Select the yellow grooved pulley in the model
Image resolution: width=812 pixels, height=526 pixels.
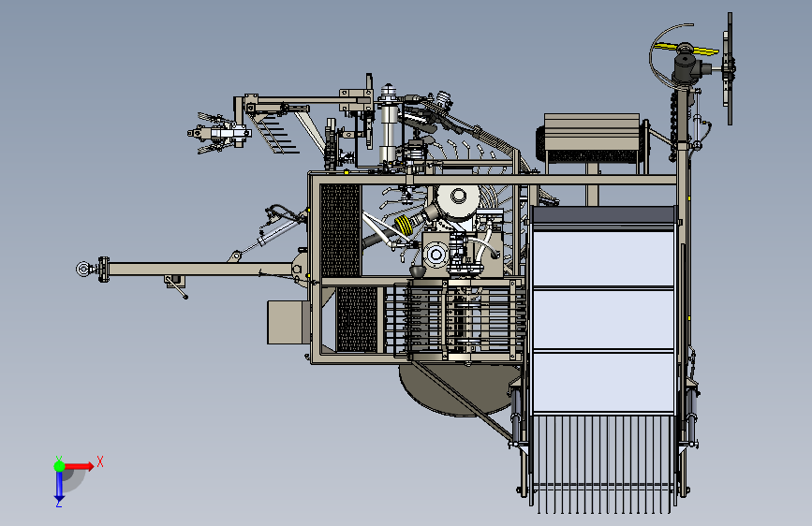click(405, 226)
